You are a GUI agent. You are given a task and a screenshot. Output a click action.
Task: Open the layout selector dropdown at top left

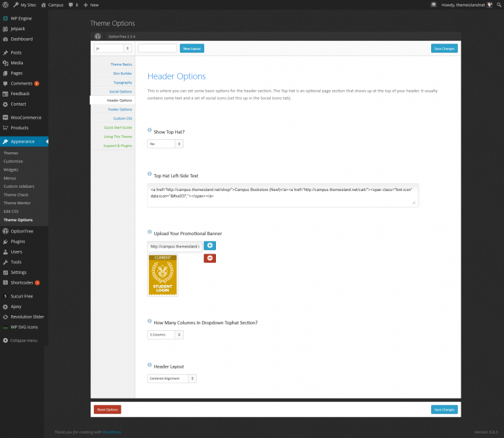112,49
